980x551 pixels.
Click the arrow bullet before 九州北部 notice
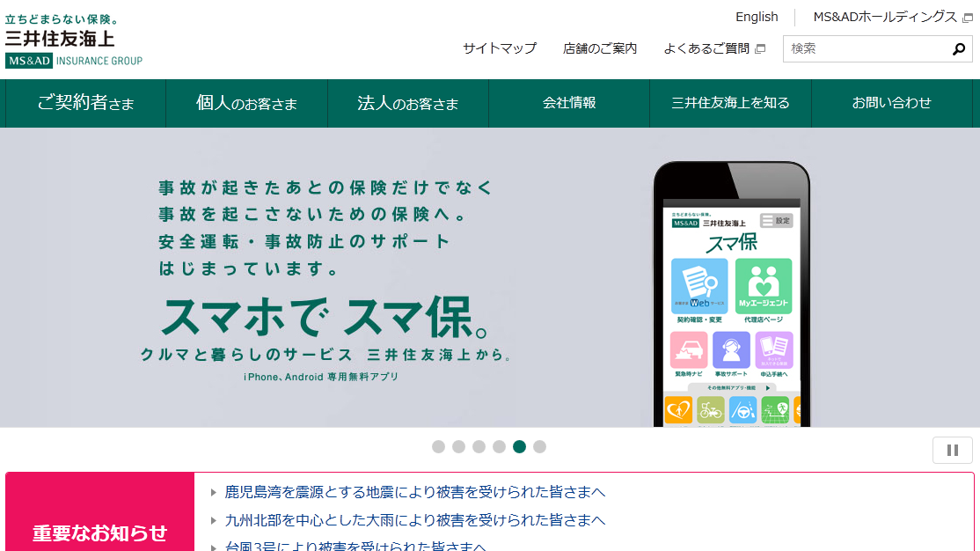[x=213, y=520]
